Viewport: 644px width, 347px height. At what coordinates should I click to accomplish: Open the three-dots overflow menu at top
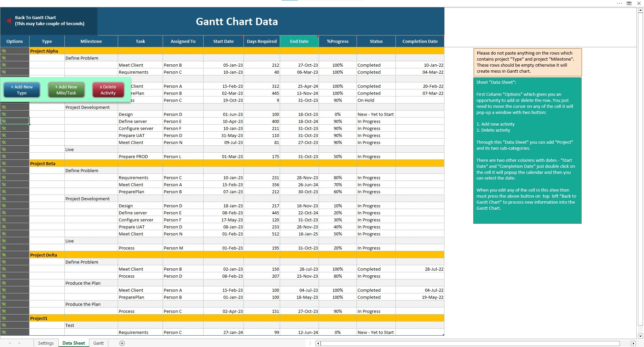(x=619, y=3)
